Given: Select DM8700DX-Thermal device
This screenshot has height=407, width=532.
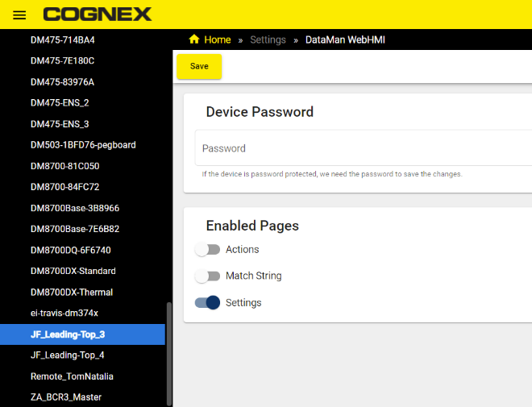Looking at the screenshot, I should 72,292.
